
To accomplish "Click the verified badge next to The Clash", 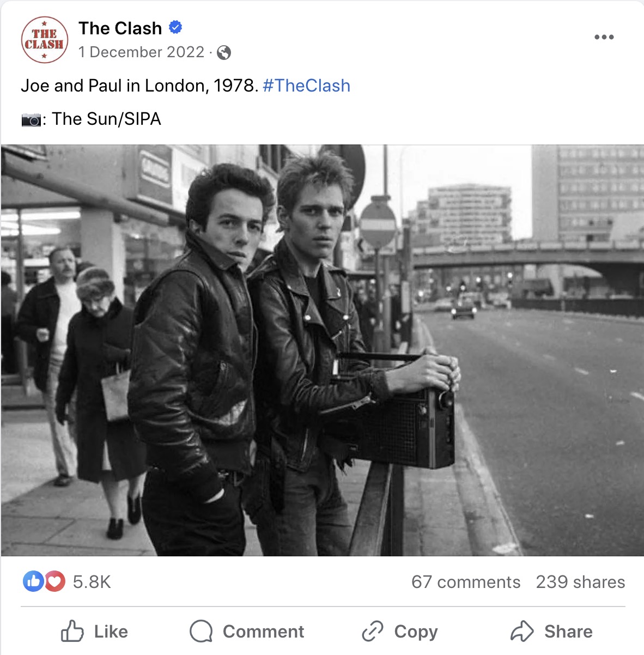I will 175,27.
